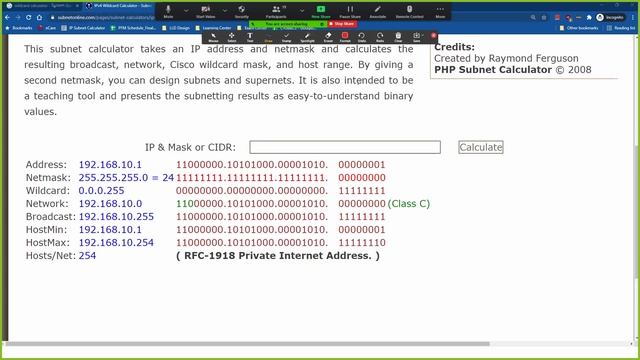Mute the microphone in Zoom toolbar

[168, 11]
